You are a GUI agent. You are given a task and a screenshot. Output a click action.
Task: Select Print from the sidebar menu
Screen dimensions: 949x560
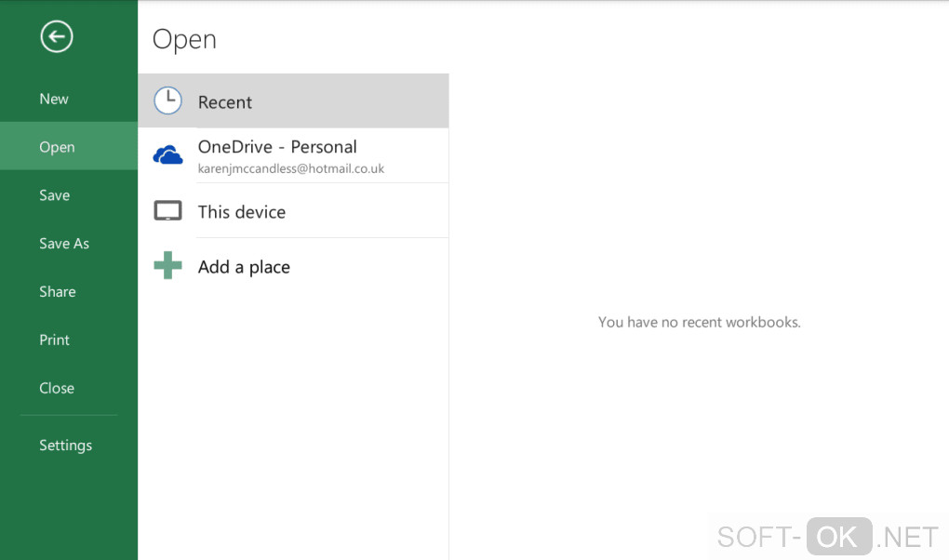click(x=55, y=340)
